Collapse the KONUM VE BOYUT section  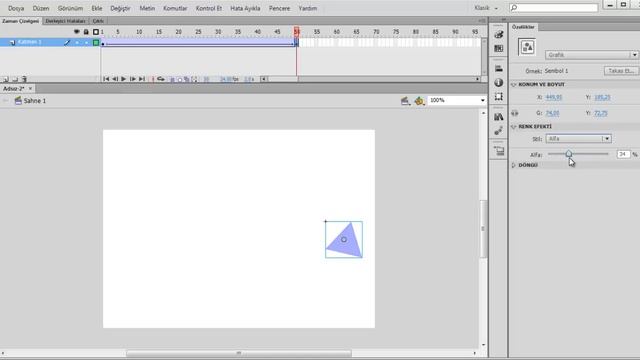pos(513,84)
